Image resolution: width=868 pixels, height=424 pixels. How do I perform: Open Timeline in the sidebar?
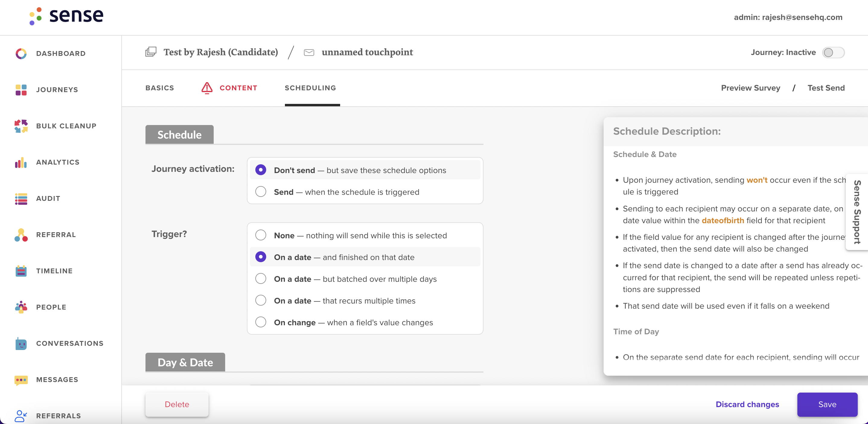[x=54, y=271]
